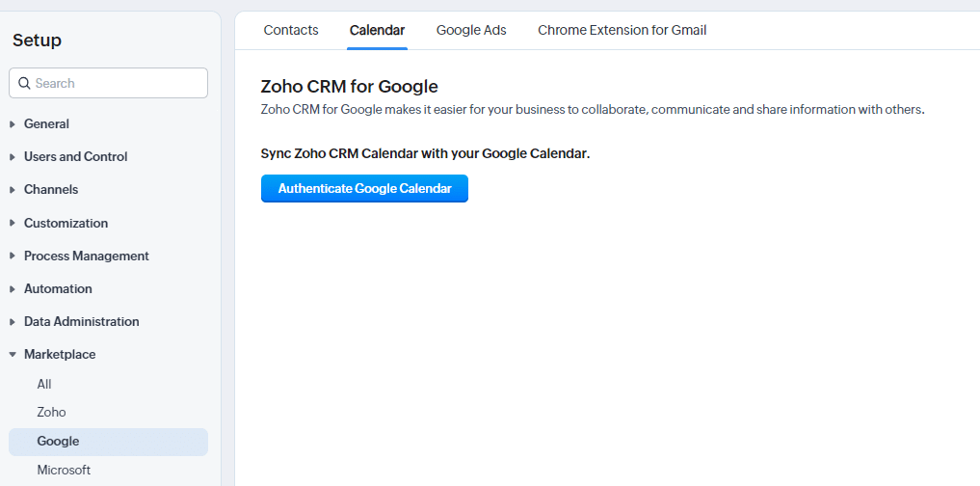Open Zoho under Marketplace
The width and height of the screenshot is (980, 486).
(51, 412)
